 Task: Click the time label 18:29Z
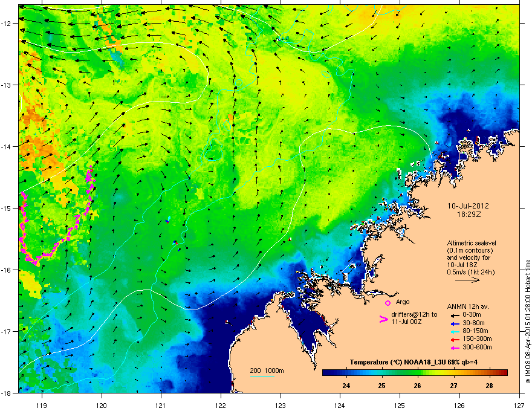[x=469, y=215]
